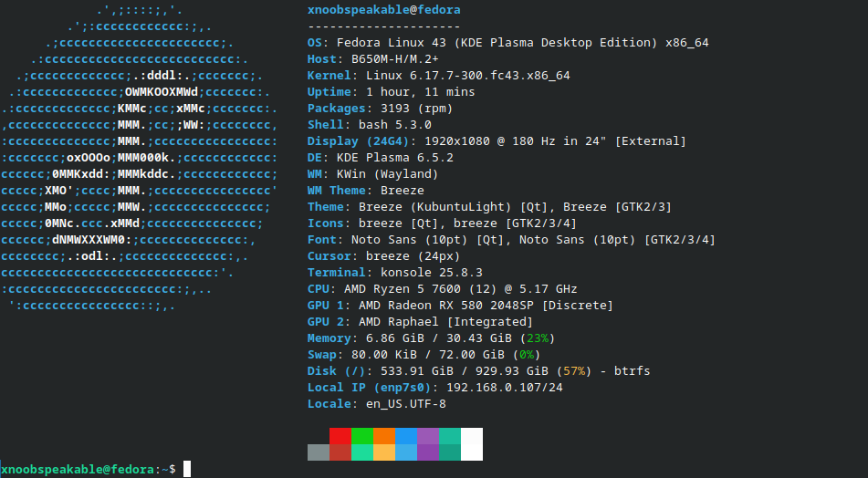Click the Kernel version line
This screenshot has height=478, width=868.
pos(438,76)
